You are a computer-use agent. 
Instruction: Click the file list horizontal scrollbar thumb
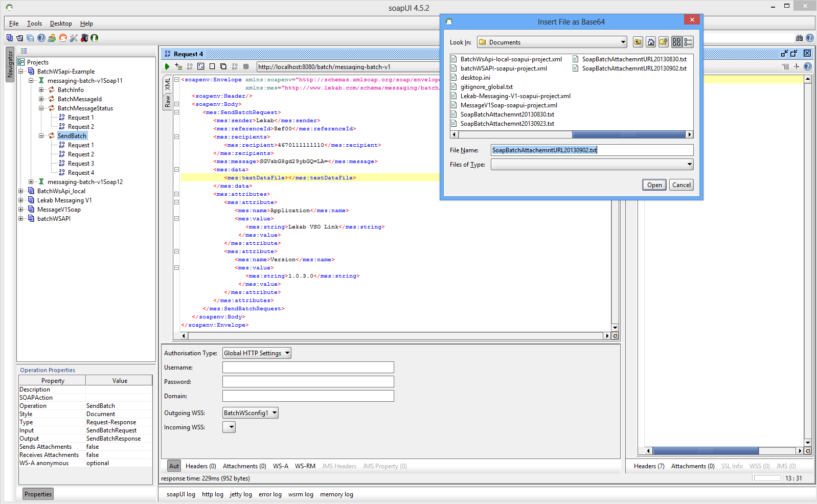point(628,134)
